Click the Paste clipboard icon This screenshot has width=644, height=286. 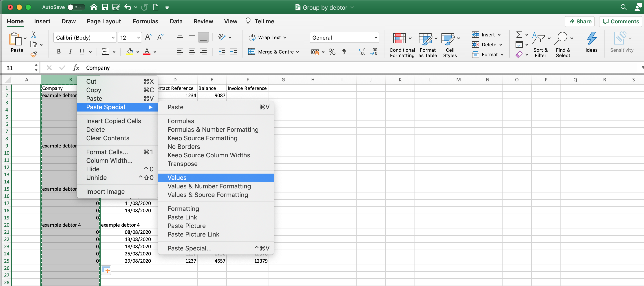pyautogui.click(x=15, y=39)
